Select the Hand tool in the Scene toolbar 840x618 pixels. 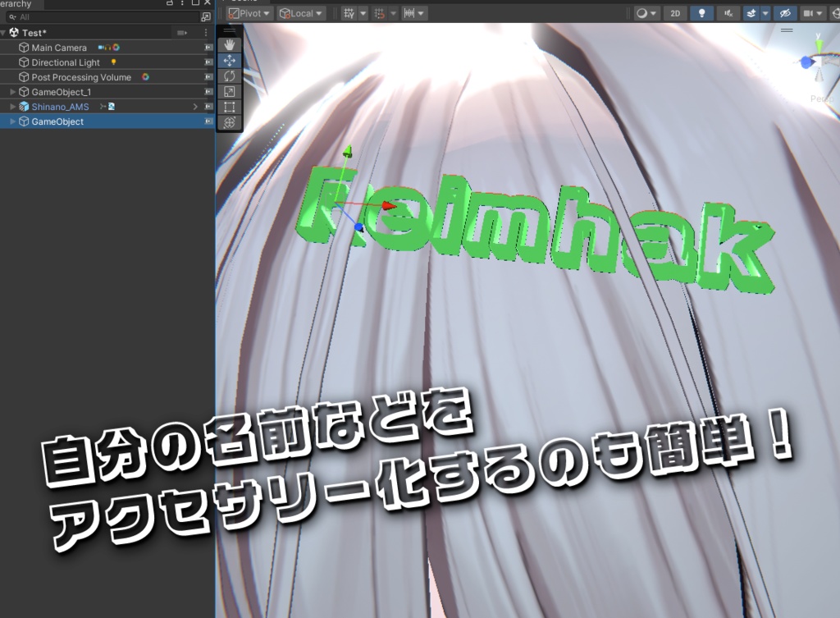pos(230,45)
